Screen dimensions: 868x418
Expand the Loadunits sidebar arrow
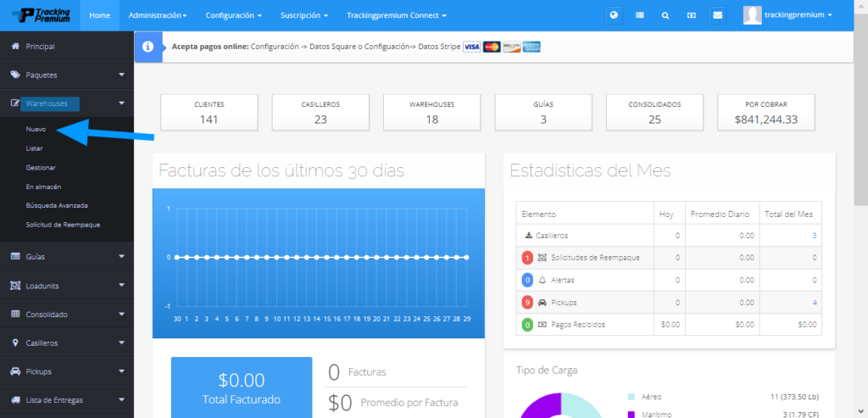122,285
